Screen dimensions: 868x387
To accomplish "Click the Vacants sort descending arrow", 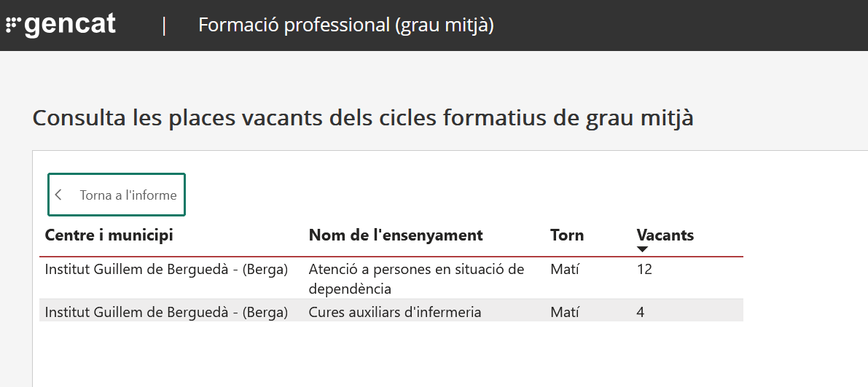I will pyautogui.click(x=642, y=249).
